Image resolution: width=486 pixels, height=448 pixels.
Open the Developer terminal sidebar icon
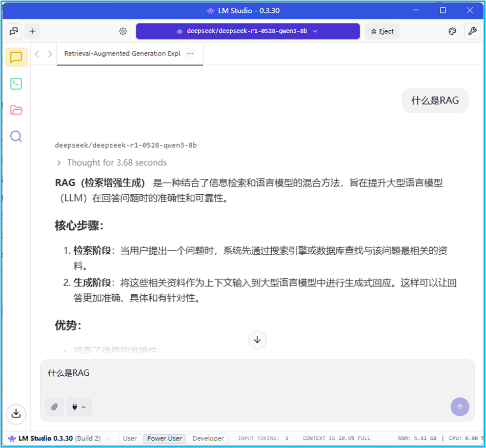click(x=16, y=84)
